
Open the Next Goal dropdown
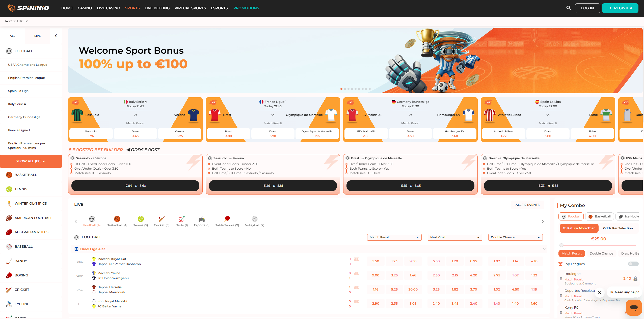tap(454, 237)
